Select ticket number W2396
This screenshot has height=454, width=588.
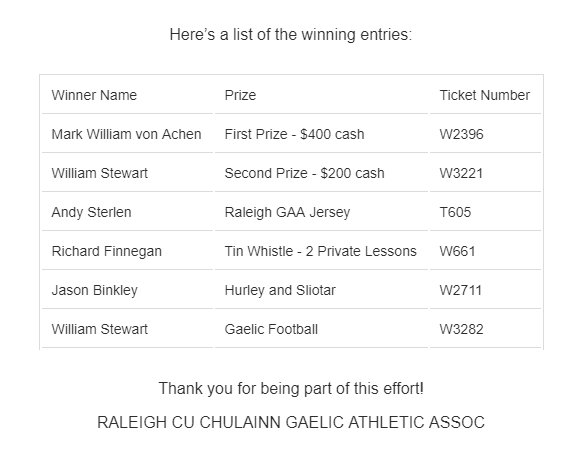(462, 134)
